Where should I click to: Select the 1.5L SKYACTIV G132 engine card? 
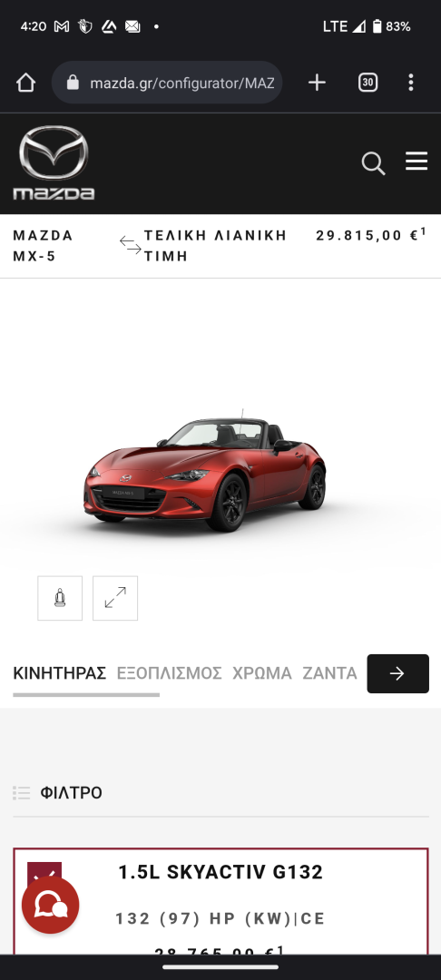click(220, 901)
